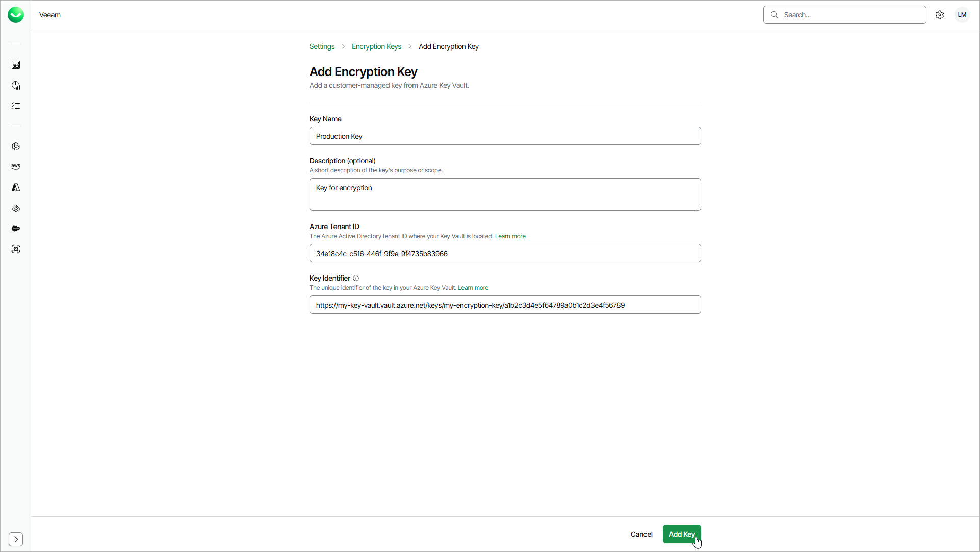Click the Key Name label
The width and height of the screenshot is (980, 552).
click(325, 119)
